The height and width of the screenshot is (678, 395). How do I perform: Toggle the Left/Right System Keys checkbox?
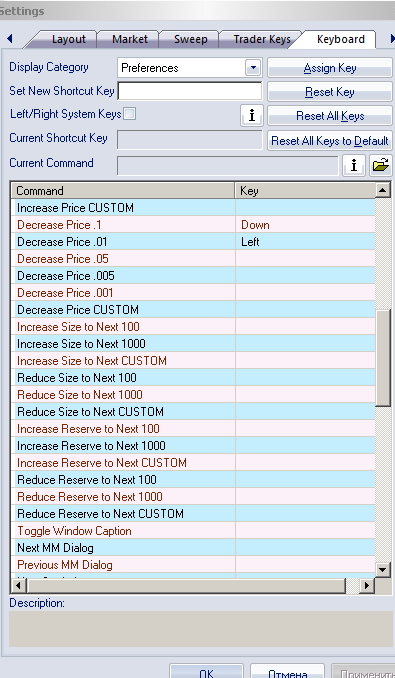tap(130, 114)
